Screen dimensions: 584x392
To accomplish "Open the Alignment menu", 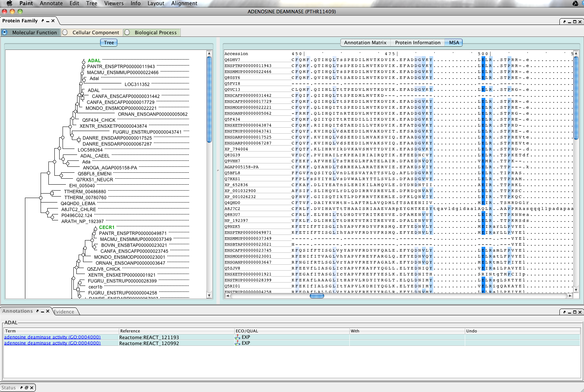I will coord(184,3).
